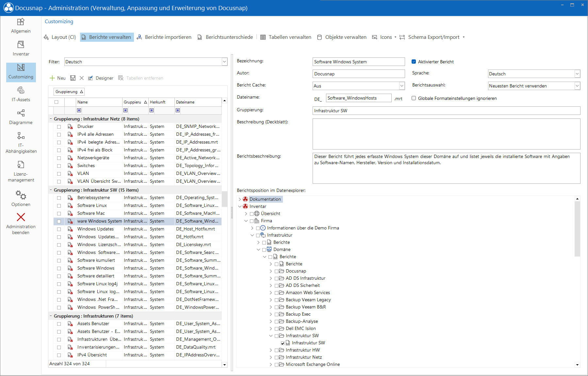Click the Bezeichnung input field
The image size is (588, 376).
pyautogui.click(x=359, y=62)
